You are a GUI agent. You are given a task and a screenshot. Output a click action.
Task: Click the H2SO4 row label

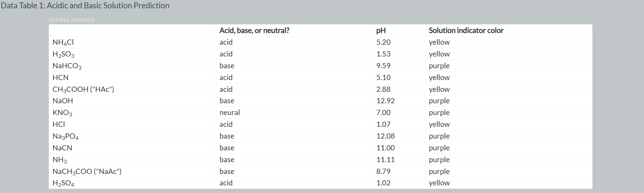[63, 183]
